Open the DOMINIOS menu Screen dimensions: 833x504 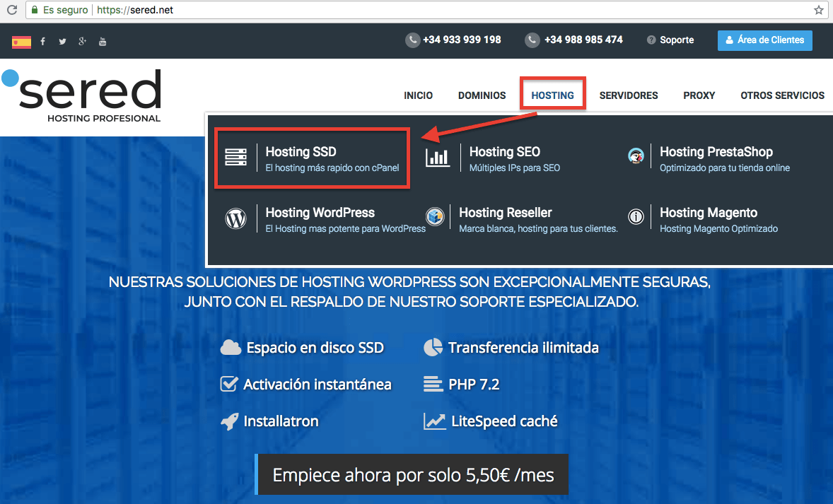pyautogui.click(x=482, y=95)
